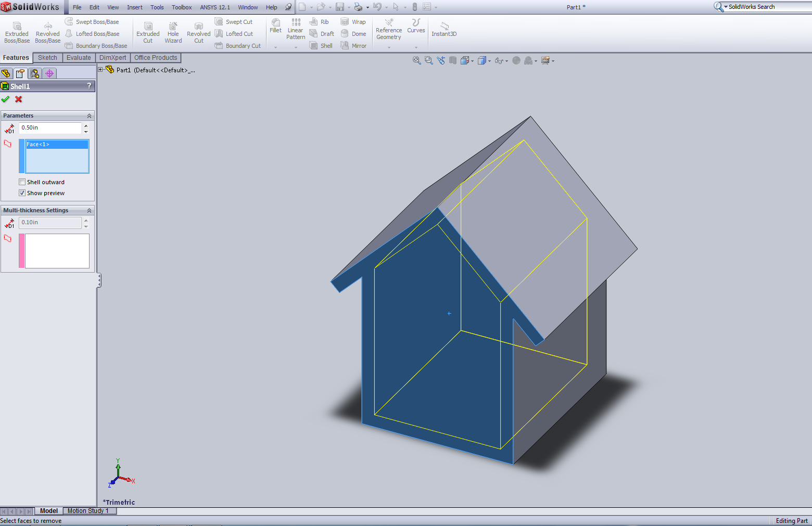Enable the Shell outward checkbox

pyautogui.click(x=22, y=182)
